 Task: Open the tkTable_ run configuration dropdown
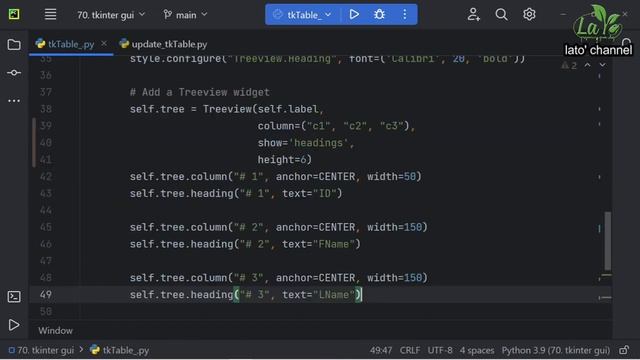pyautogui.click(x=302, y=15)
